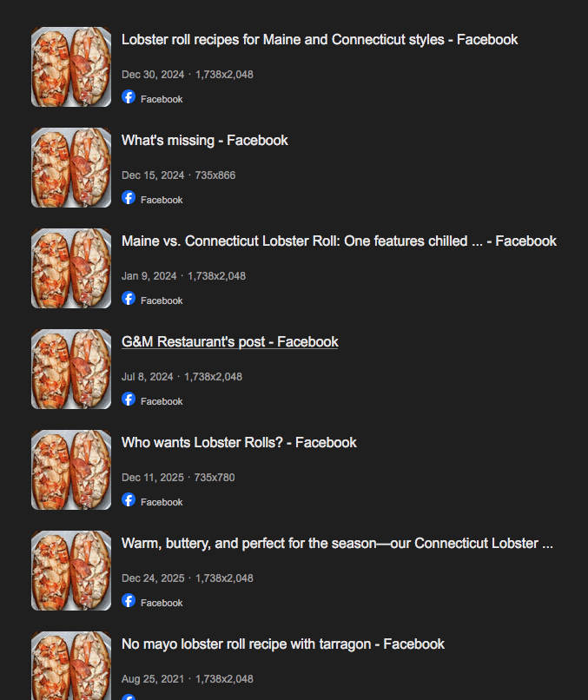The width and height of the screenshot is (588, 700).
Task: Select thumbnail of What's missing result
Action: pyautogui.click(x=71, y=168)
